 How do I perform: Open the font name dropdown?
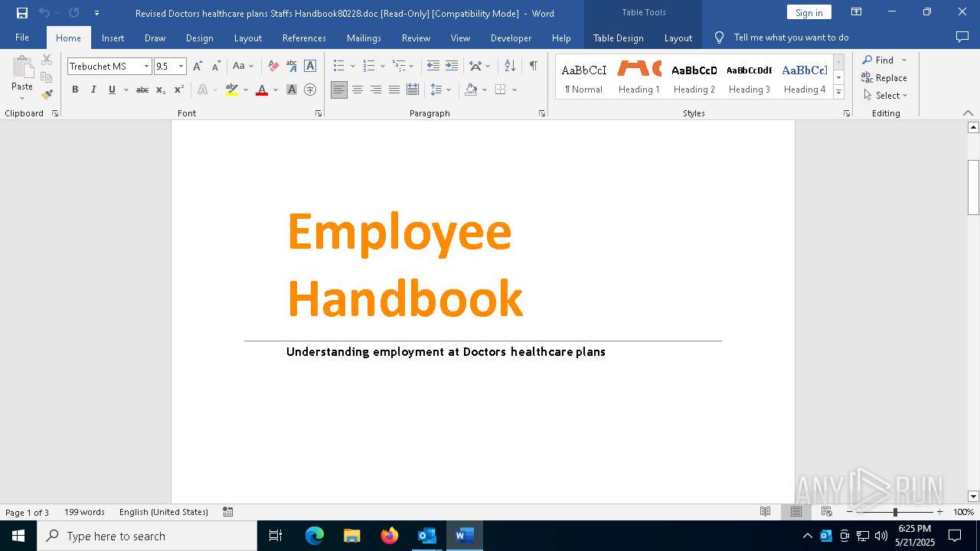pyautogui.click(x=146, y=67)
